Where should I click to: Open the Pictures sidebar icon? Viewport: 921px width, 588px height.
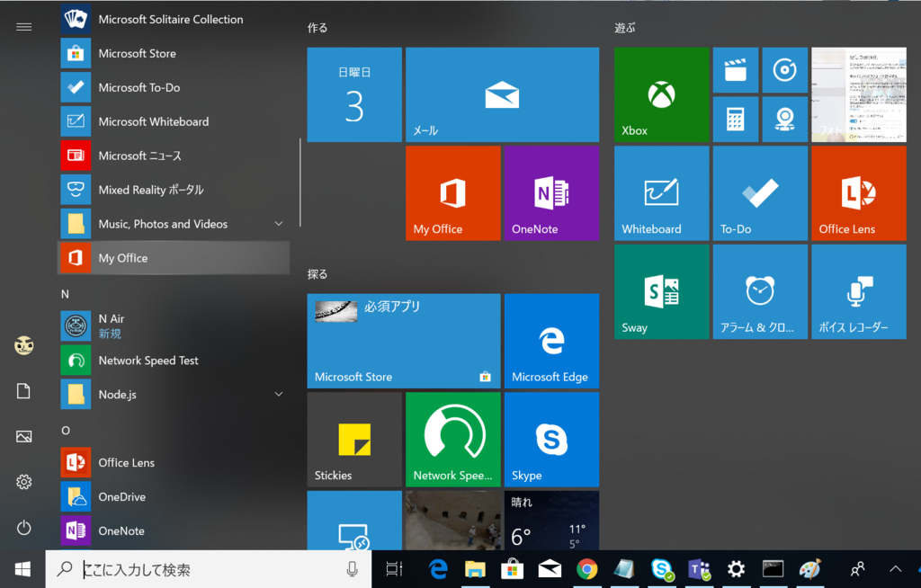click(x=23, y=436)
